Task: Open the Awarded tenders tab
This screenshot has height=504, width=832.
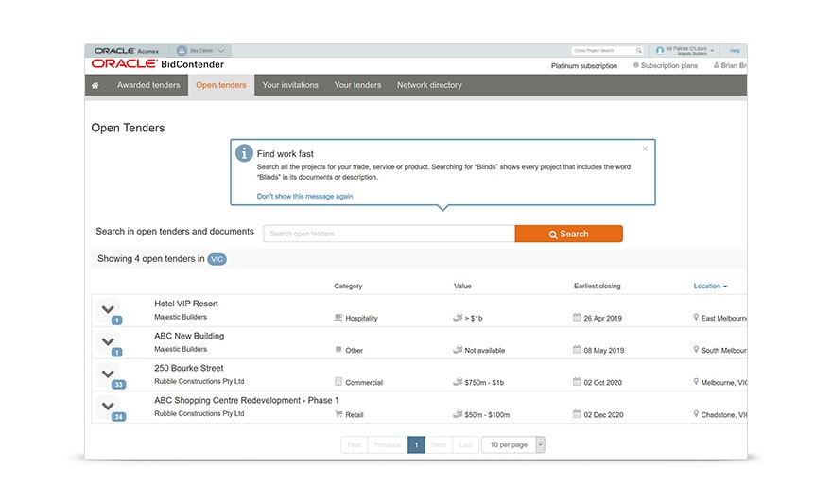Action: click(148, 85)
